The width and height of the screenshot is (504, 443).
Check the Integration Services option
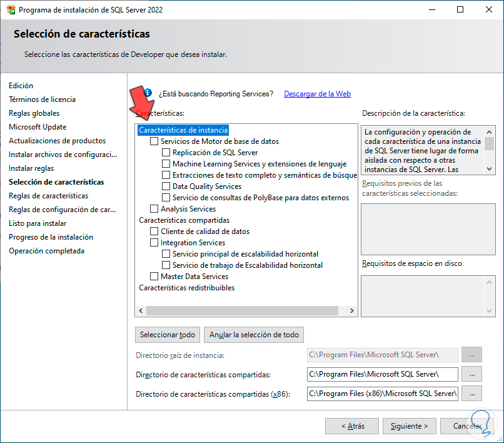(x=154, y=243)
